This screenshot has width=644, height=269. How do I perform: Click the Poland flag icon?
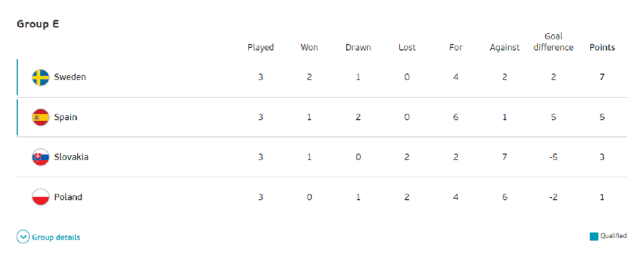click(41, 197)
